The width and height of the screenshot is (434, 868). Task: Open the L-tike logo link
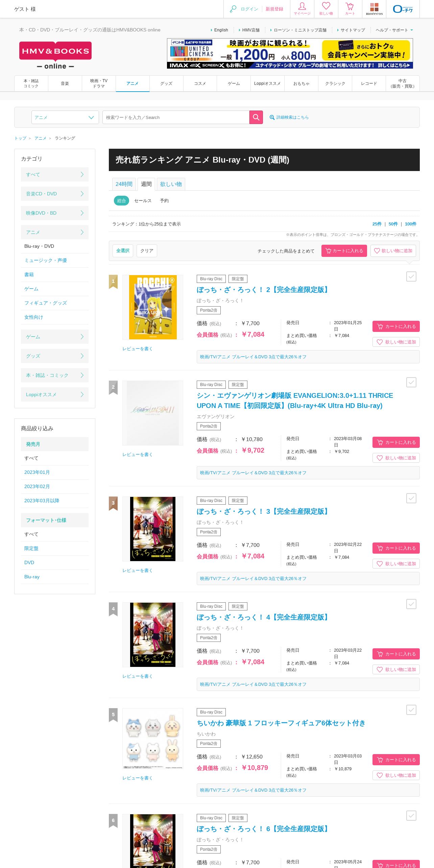click(403, 9)
